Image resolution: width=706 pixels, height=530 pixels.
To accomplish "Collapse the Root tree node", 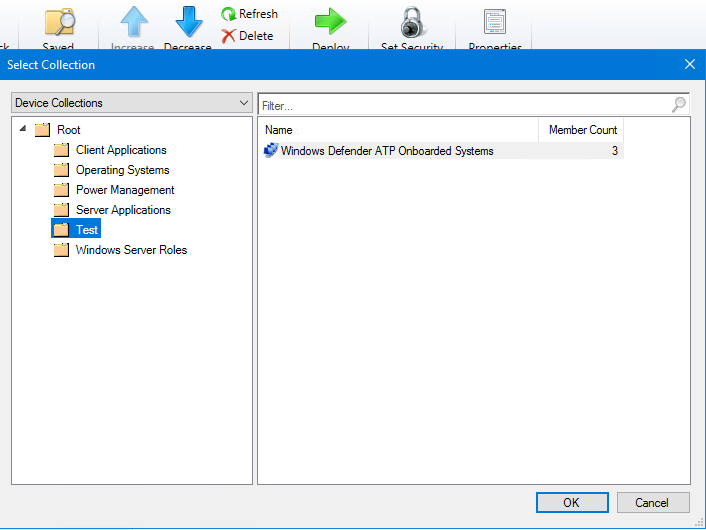I will (x=23, y=129).
